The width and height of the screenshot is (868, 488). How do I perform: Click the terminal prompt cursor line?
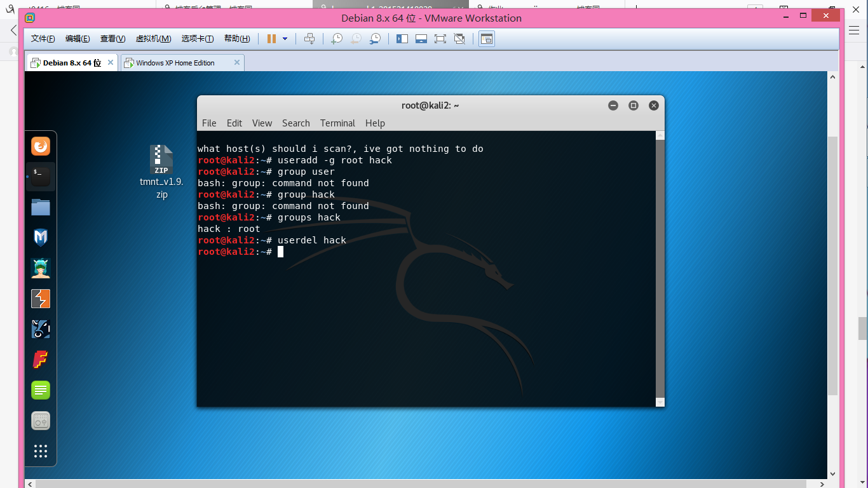pyautogui.click(x=240, y=252)
